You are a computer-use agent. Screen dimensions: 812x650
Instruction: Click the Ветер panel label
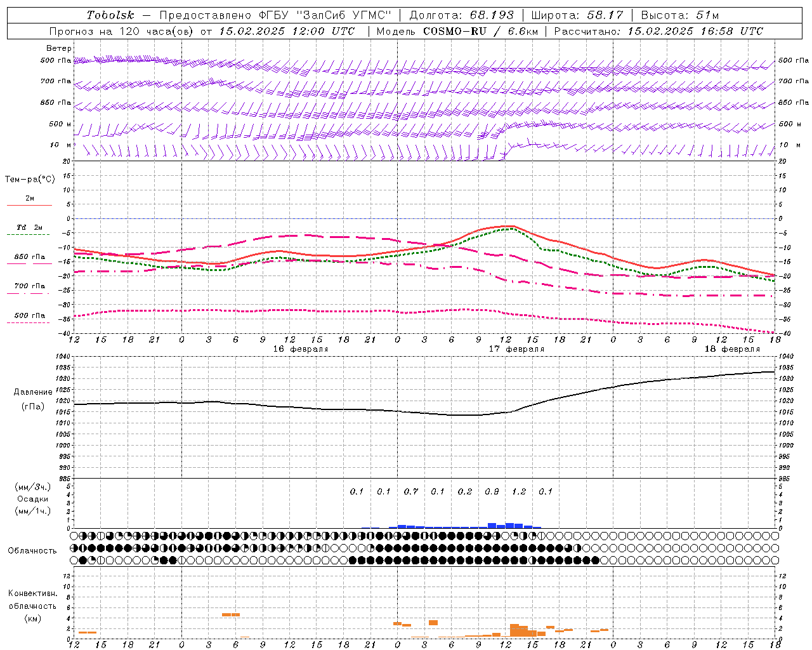tap(58, 48)
